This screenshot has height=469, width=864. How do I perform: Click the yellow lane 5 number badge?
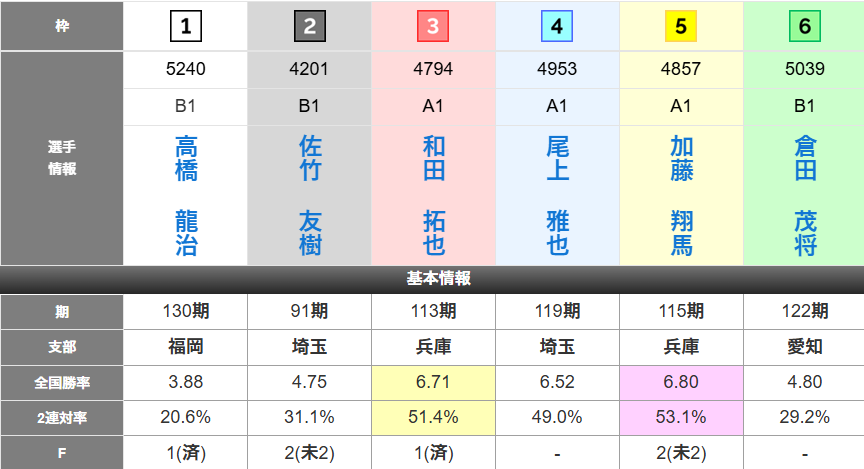681,27
